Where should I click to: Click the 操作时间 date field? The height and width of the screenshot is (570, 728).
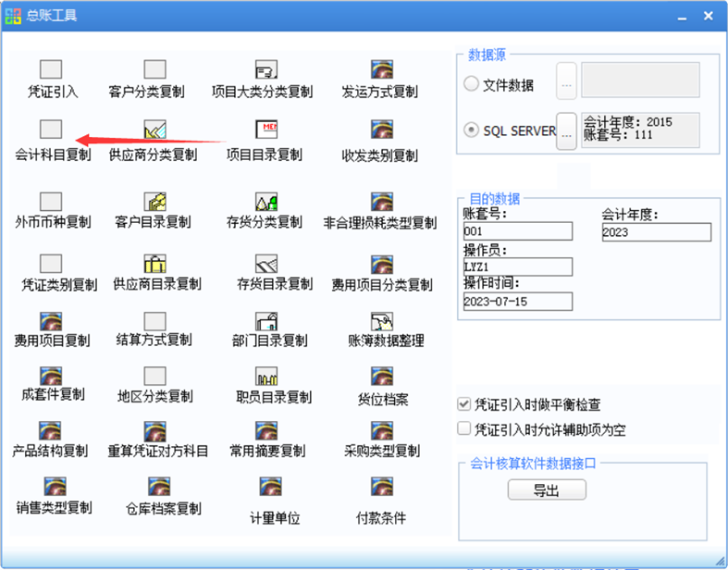click(518, 302)
